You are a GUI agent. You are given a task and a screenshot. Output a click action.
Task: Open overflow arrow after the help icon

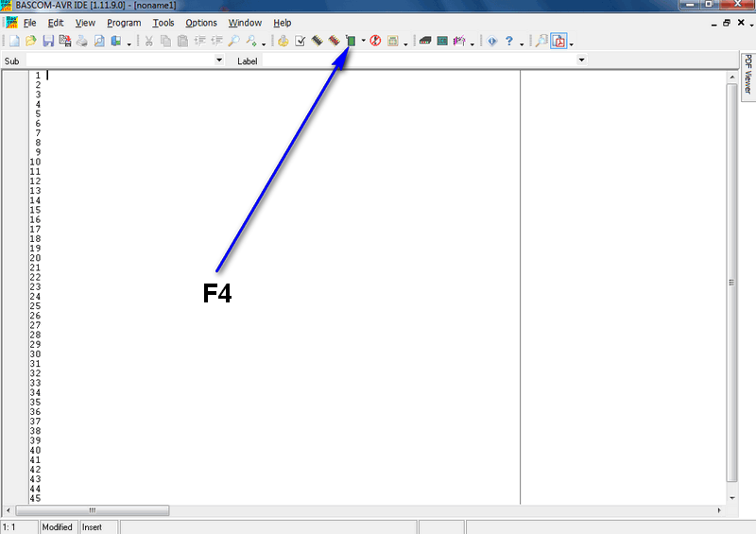tap(522, 44)
